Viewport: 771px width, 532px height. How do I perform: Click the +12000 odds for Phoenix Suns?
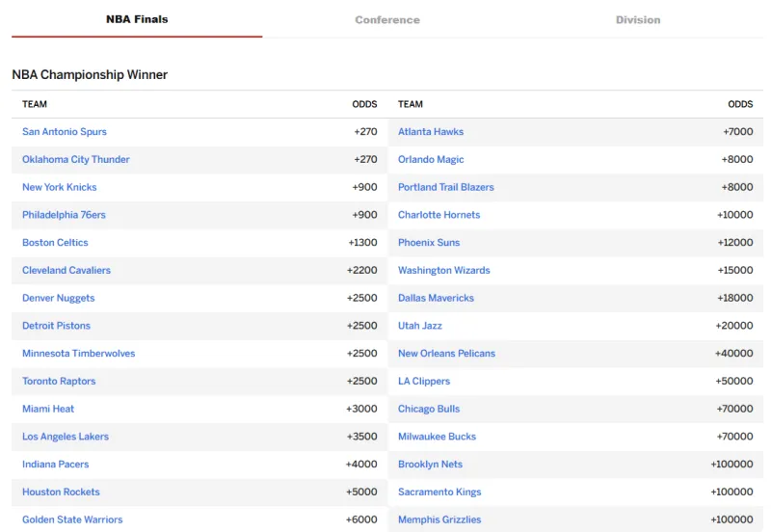pos(735,243)
